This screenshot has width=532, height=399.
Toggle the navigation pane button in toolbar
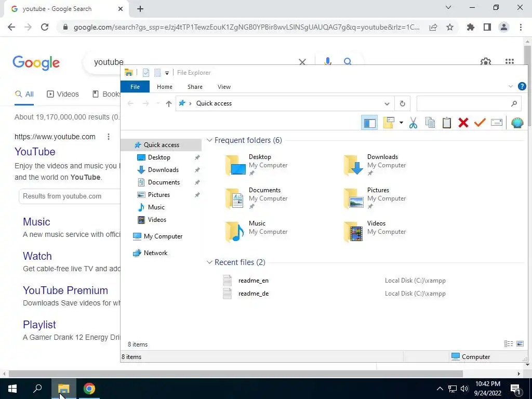(369, 123)
